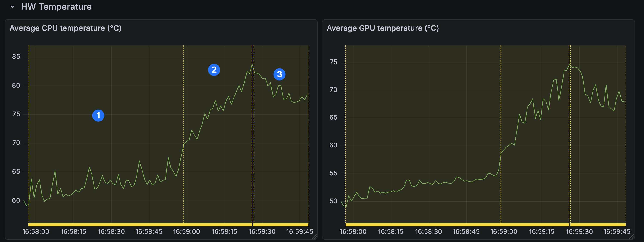
Task: Click blue marker number 1
Action: coord(98,116)
